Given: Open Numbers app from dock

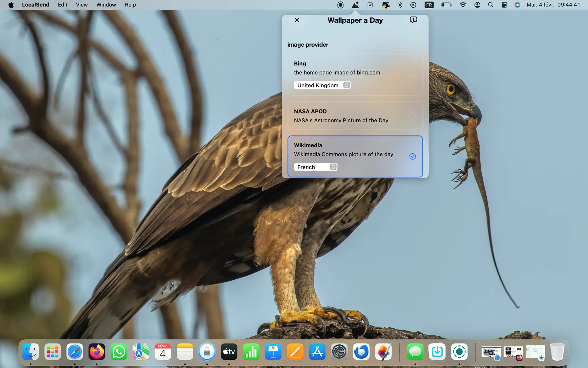Looking at the screenshot, I should tap(251, 352).
